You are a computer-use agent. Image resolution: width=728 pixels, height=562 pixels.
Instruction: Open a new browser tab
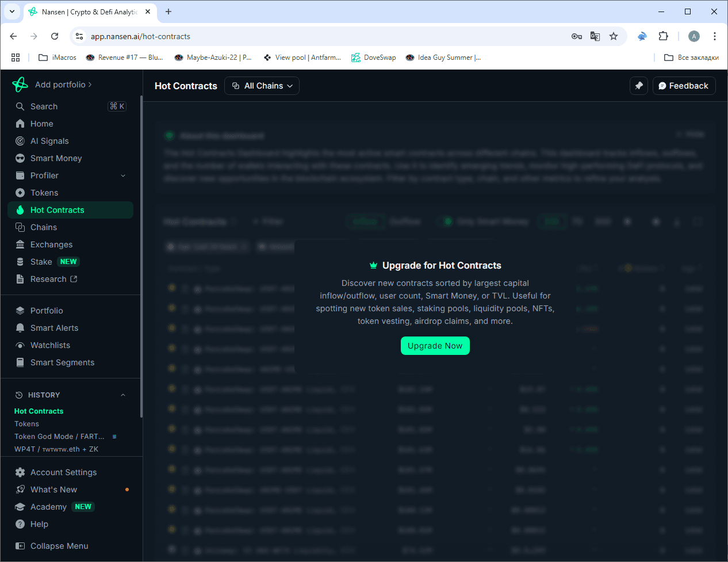[x=168, y=12]
